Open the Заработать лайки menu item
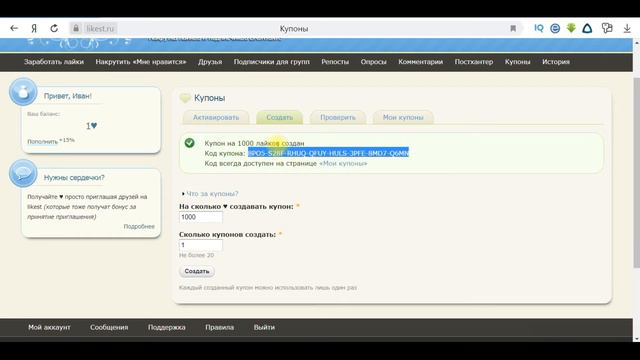The width and height of the screenshot is (640, 360). pos(54,62)
